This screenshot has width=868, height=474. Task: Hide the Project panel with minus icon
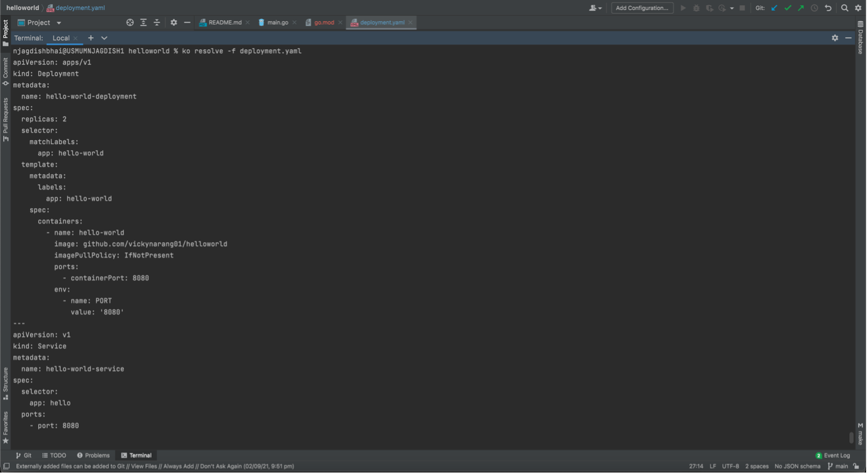[187, 23]
